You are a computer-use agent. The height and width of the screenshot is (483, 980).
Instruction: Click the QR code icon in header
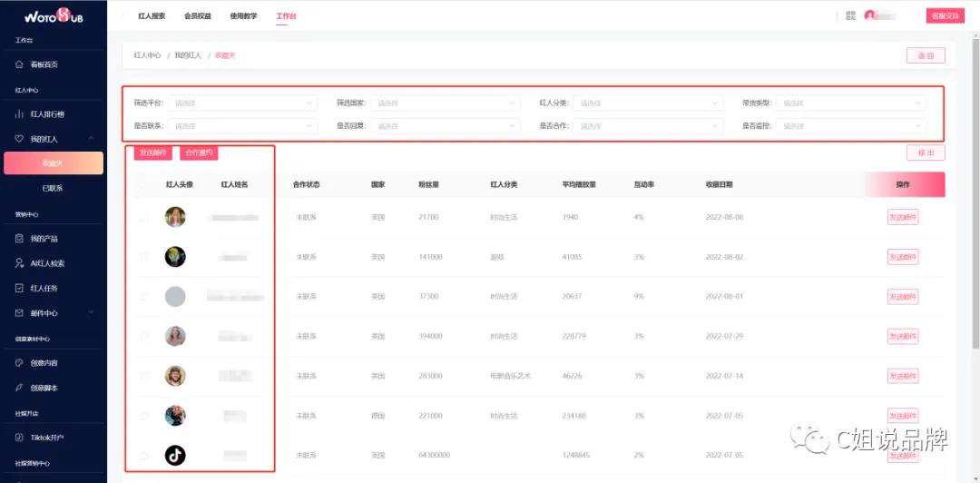click(850, 15)
